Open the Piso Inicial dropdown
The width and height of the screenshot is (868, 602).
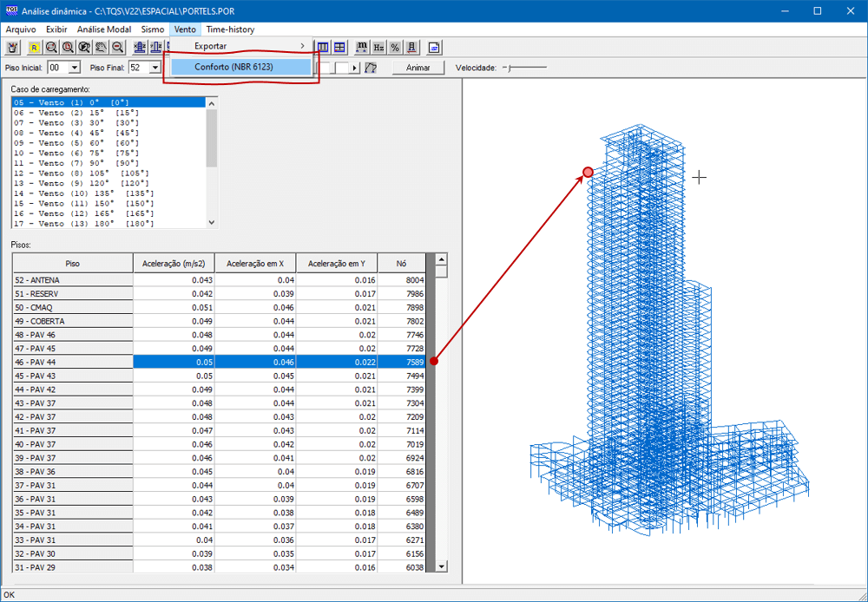click(x=75, y=68)
